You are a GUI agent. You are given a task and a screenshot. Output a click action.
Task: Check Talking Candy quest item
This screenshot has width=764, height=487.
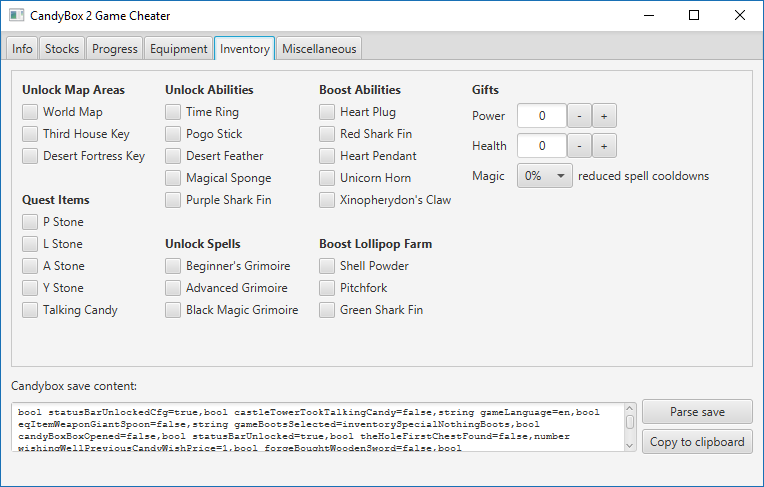point(30,310)
